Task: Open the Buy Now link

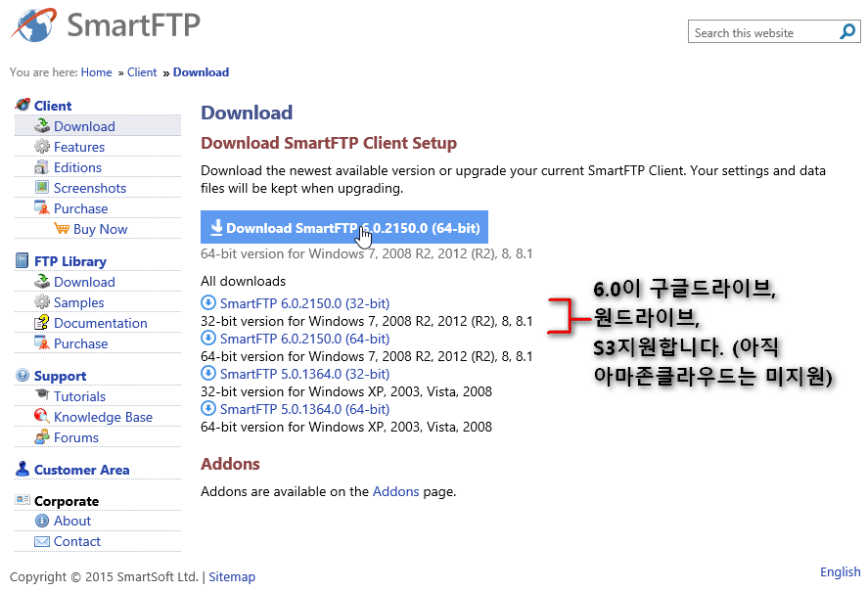Action: [100, 229]
